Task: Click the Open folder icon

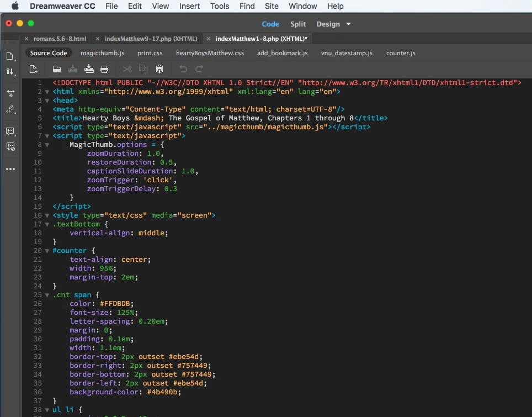Action: [57, 69]
